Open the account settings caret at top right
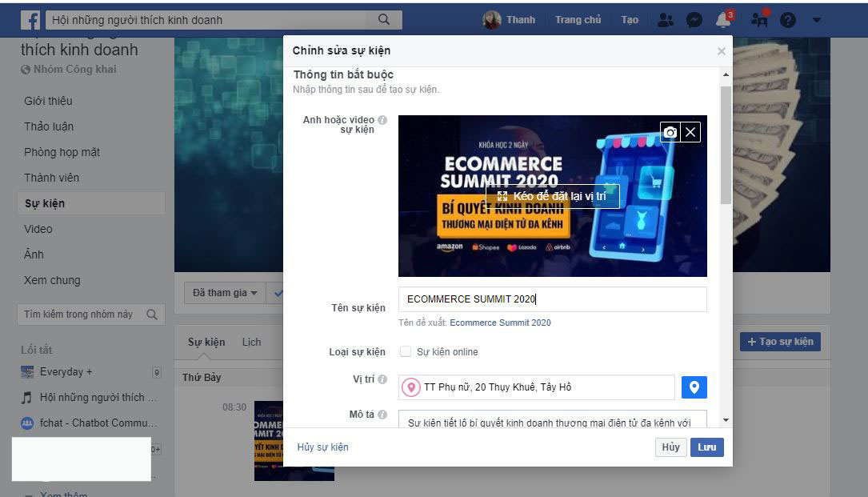The image size is (868, 497). [817, 19]
